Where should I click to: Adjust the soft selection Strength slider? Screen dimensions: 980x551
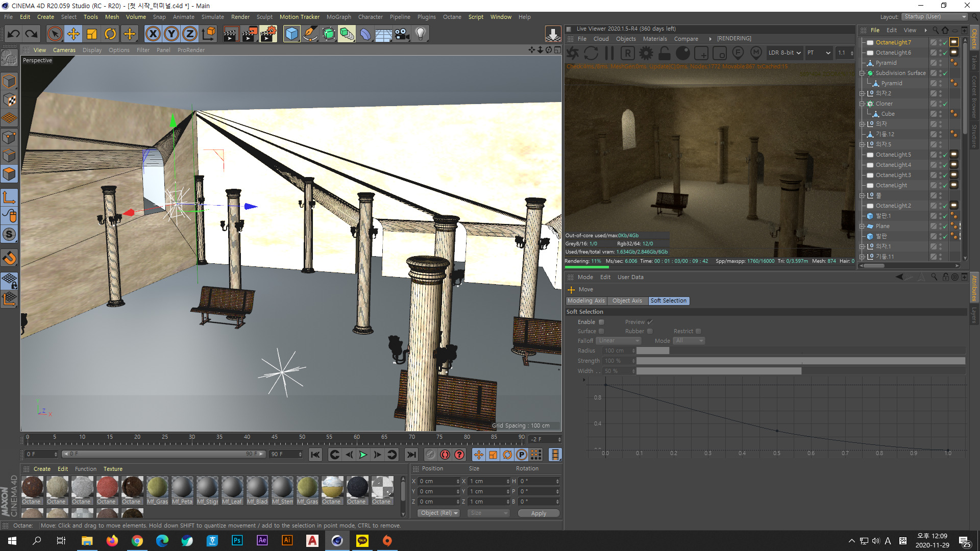(x=801, y=361)
